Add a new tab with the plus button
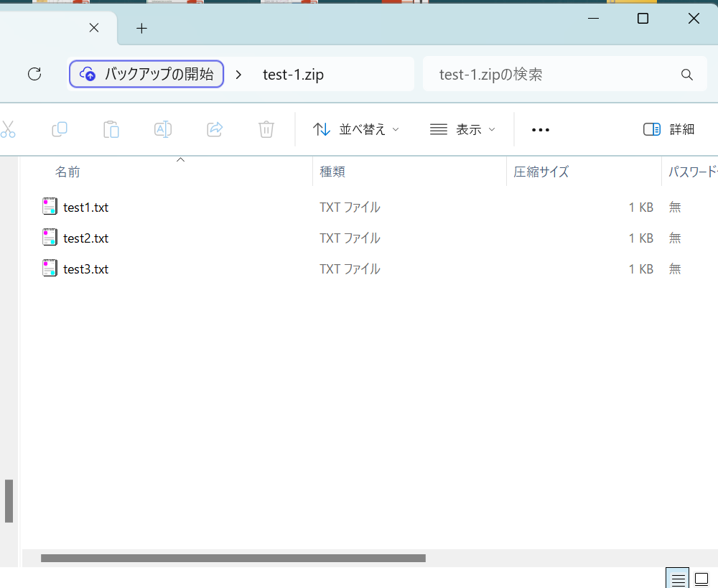The width and height of the screenshot is (718, 588). coord(141,29)
